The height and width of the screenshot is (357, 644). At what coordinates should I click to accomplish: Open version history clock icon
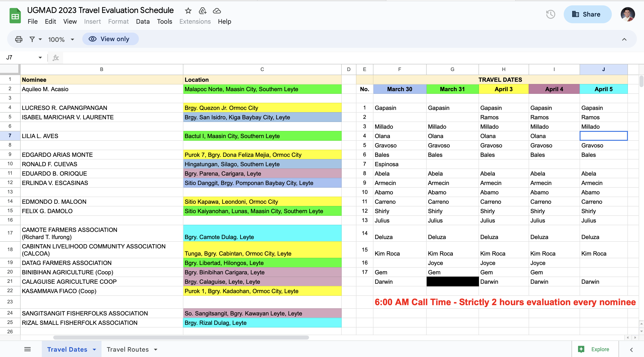(x=550, y=14)
